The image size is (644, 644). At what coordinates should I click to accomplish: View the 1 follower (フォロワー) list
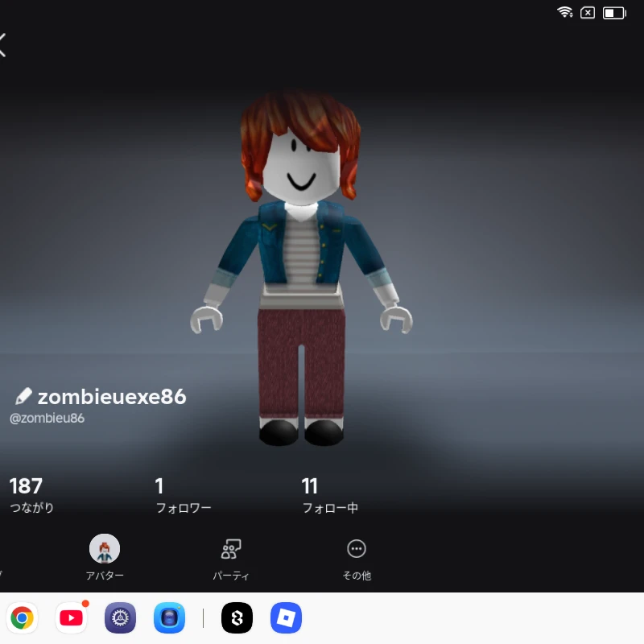coord(184,494)
